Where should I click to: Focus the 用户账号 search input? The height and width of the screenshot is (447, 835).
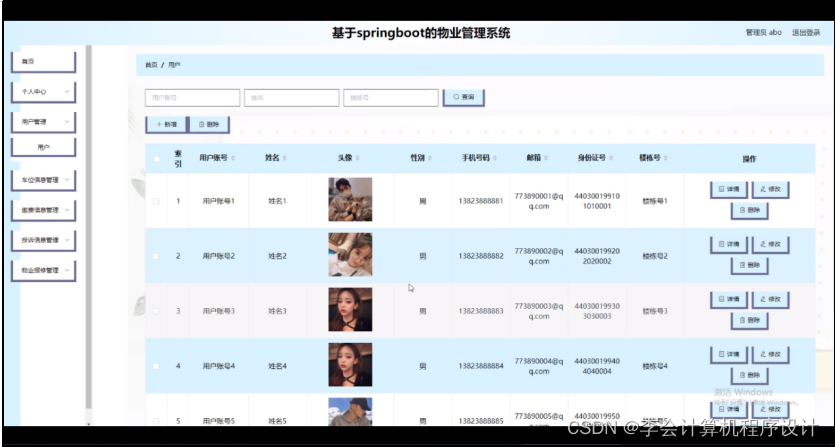(192, 98)
